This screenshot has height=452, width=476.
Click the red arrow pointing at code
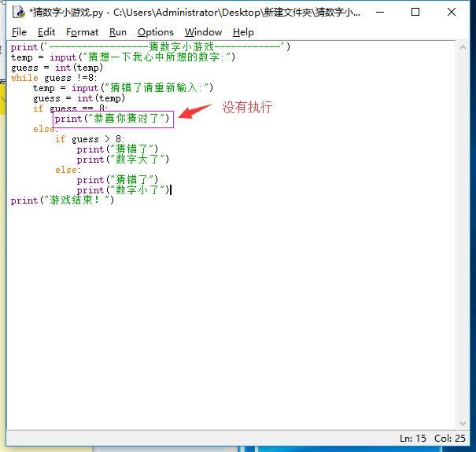197,111
